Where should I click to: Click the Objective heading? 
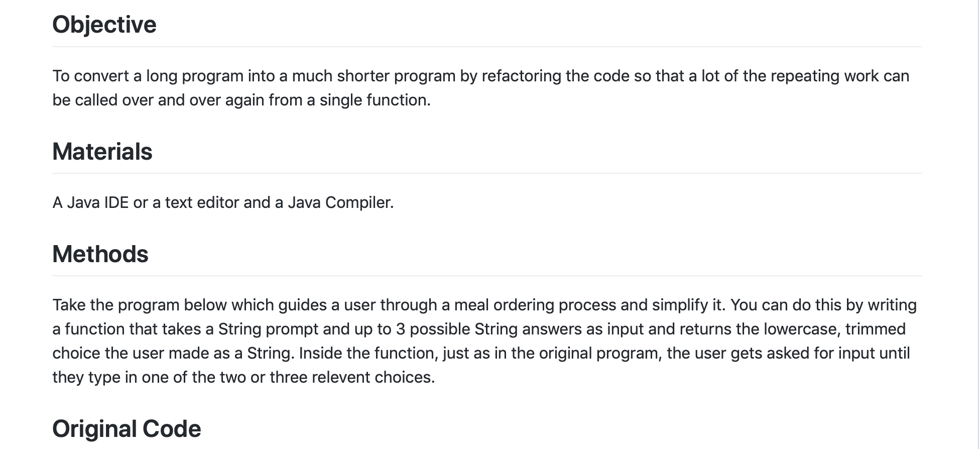tap(104, 25)
